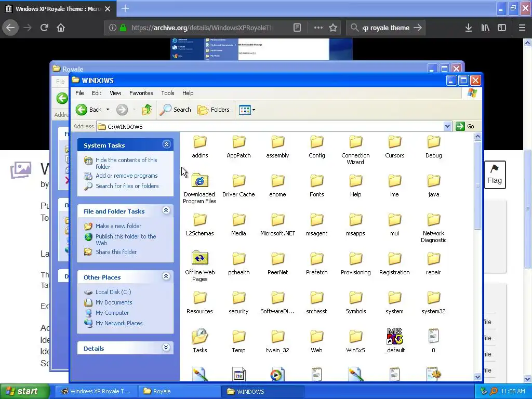Expand the Details panel
Screen dimensions: 532x399
(x=166, y=348)
